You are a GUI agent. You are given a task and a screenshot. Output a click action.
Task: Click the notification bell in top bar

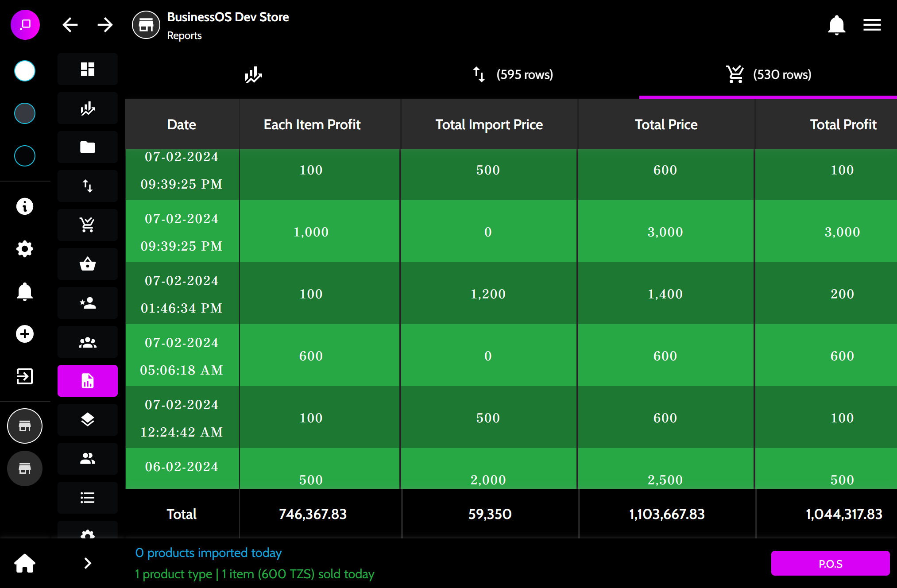click(x=836, y=25)
